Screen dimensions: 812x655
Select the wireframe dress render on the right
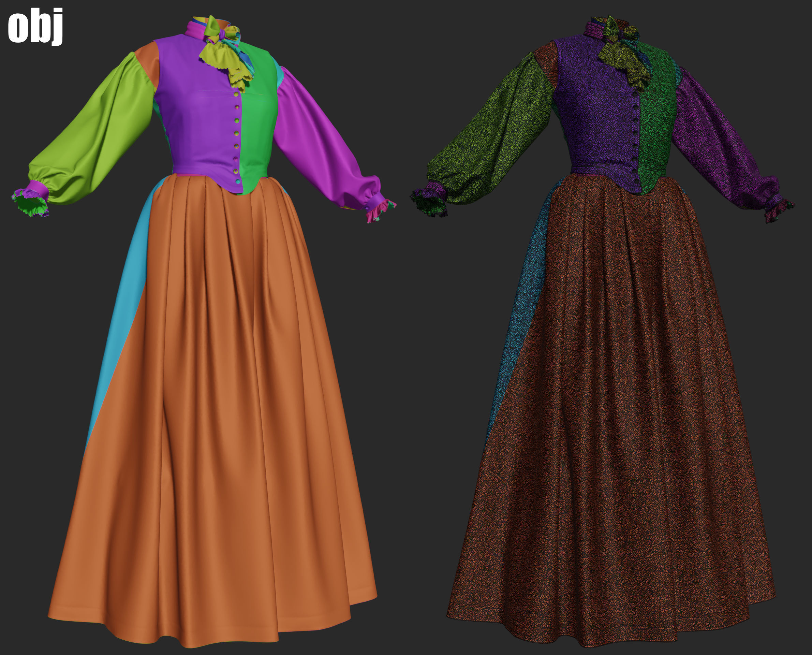pos(602,331)
